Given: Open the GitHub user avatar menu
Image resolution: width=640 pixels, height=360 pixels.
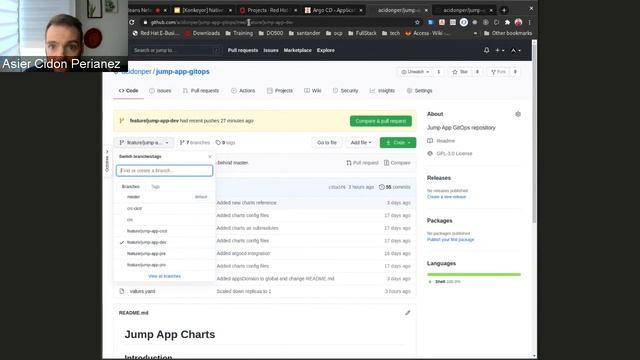Looking at the screenshot, I should [x=516, y=50].
